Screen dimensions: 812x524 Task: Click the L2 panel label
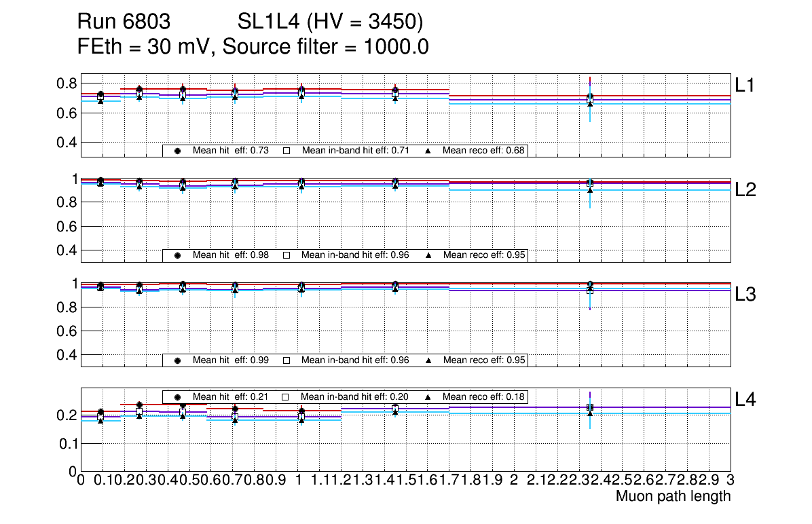pos(745,189)
